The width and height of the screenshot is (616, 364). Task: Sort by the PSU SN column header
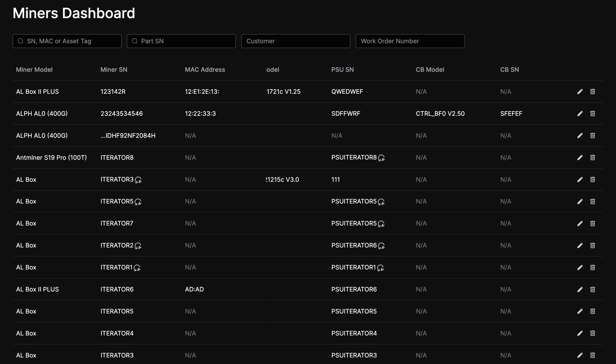pyautogui.click(x=343, y=69)
